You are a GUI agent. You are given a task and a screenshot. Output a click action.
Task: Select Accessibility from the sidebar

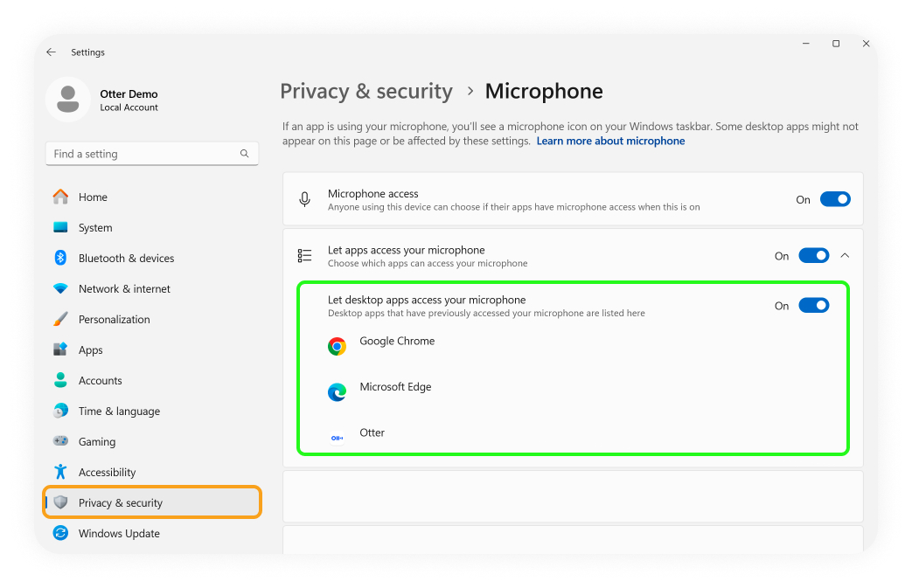[107, 473]
